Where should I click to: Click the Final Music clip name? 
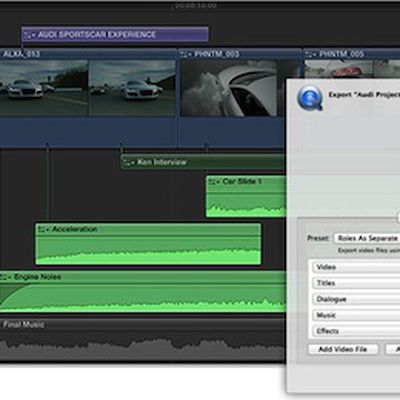[x=24, y=324]
